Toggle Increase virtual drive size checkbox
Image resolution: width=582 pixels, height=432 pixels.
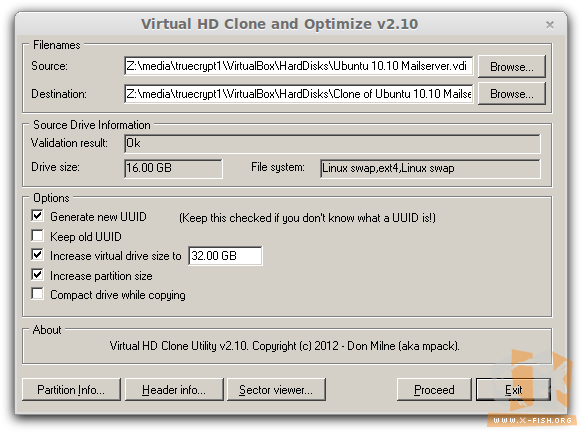coord(37,255)
